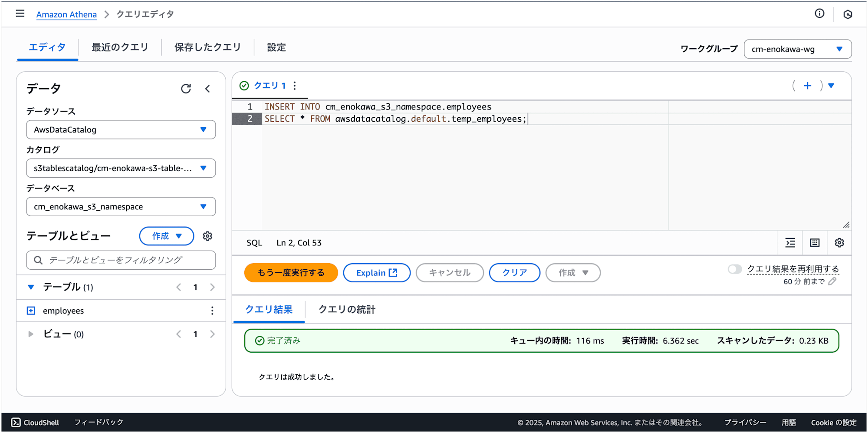868x433 pixels.
Task: Open the Query 1 tab options menu
Action: click(x=295, y=86)
